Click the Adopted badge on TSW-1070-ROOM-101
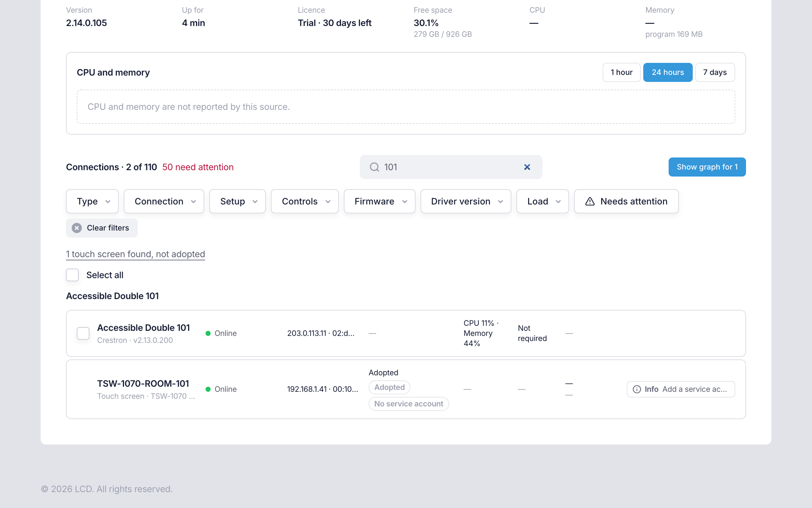812x508 pixels. tap(389, 387)
